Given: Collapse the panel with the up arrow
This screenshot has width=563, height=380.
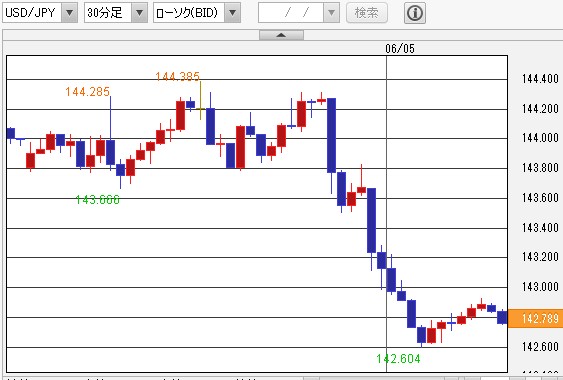Looking at the screenshot, I should click(281, 35).
